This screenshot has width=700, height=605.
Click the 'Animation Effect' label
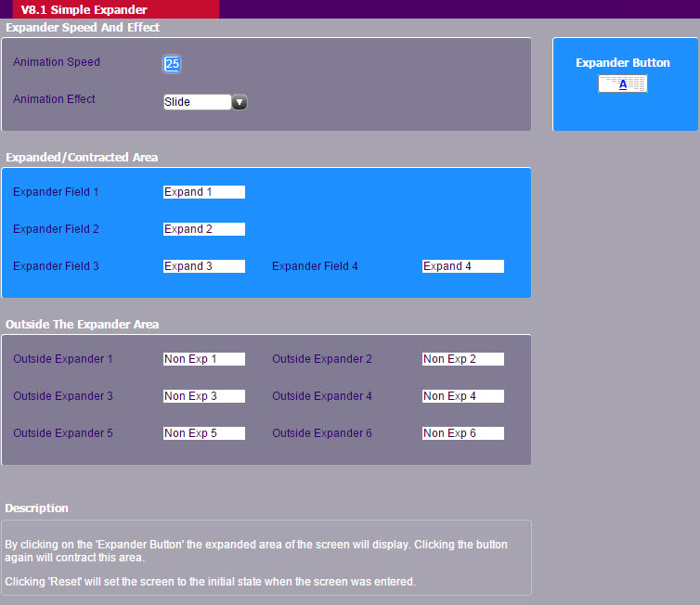tap(54, 99)
